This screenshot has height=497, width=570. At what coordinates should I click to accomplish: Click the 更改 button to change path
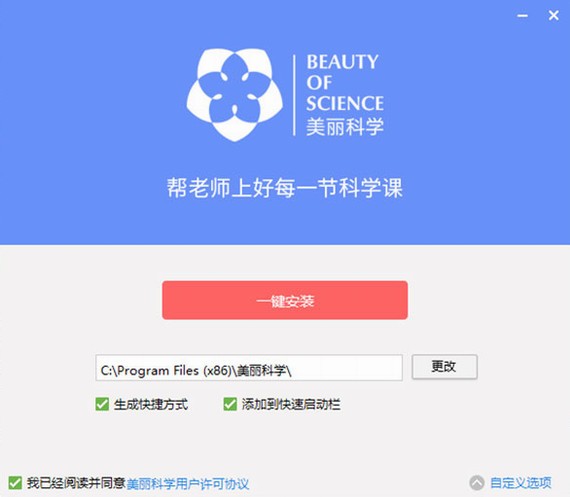(444, 366)
